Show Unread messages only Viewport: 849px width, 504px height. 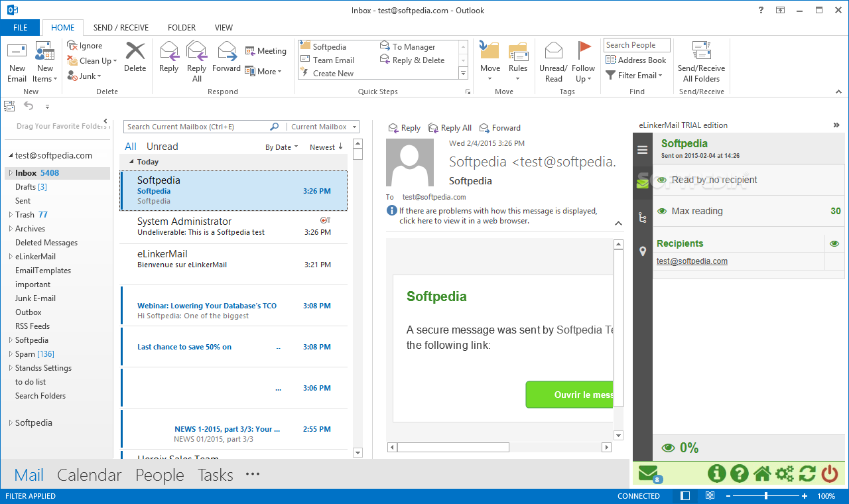[163, 147]
